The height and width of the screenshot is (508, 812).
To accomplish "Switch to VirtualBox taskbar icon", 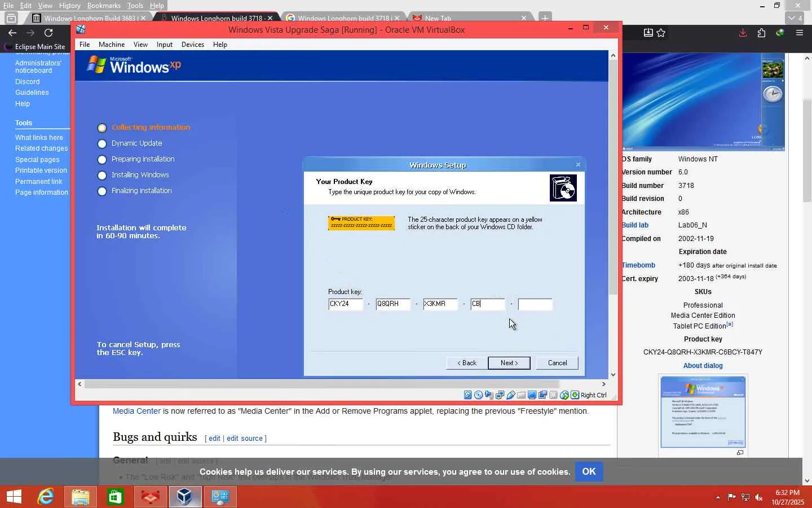I will pyautogui.click(x=185, y=497).
